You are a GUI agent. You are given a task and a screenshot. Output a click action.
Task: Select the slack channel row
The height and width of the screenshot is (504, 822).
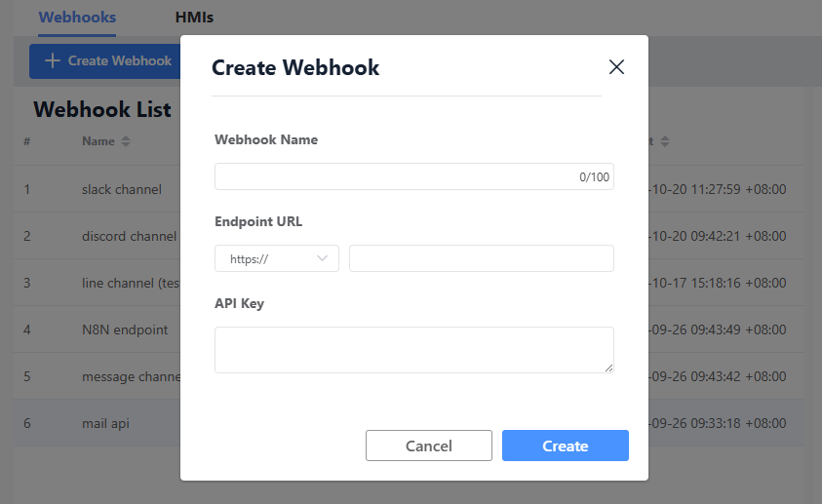tap(122, 189)
